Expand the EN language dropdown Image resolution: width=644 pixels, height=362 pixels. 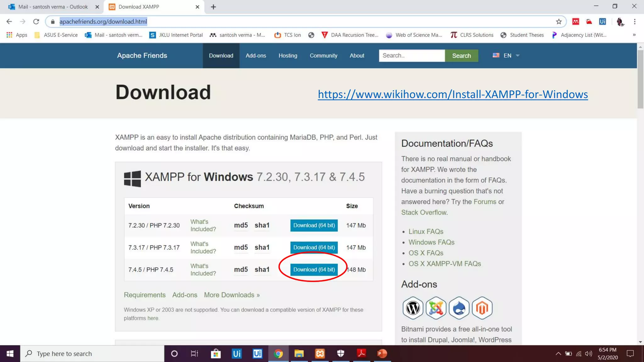pyautogui.click(x=506, y=55)
